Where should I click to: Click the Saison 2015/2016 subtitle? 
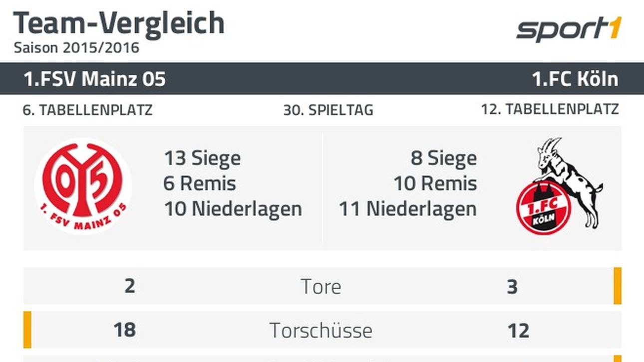(76, 48)
